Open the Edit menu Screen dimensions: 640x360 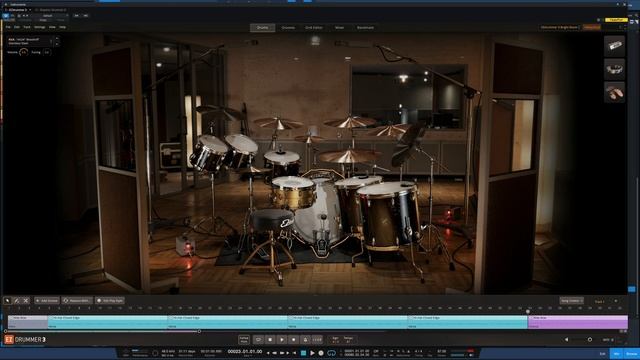pyautogui.click(x=17, y=27)
